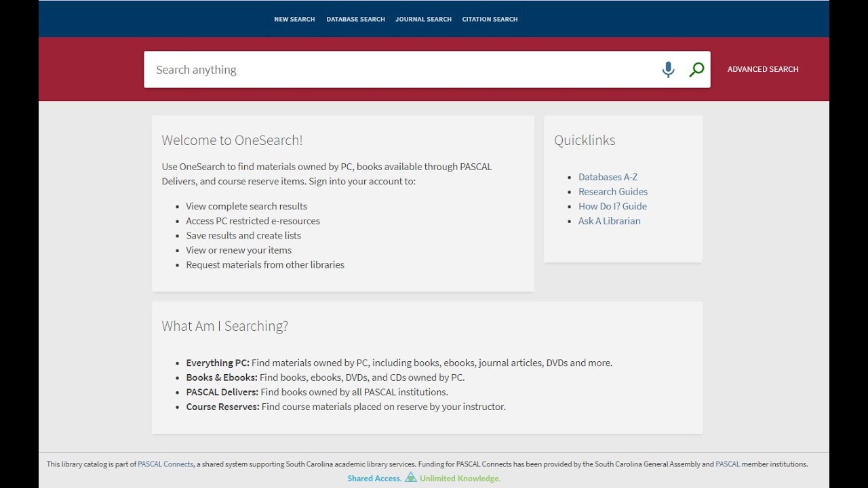This screenshot has height=488, width=868.
Task: Open Journal Search in top bar
Action: click(423, 19)
